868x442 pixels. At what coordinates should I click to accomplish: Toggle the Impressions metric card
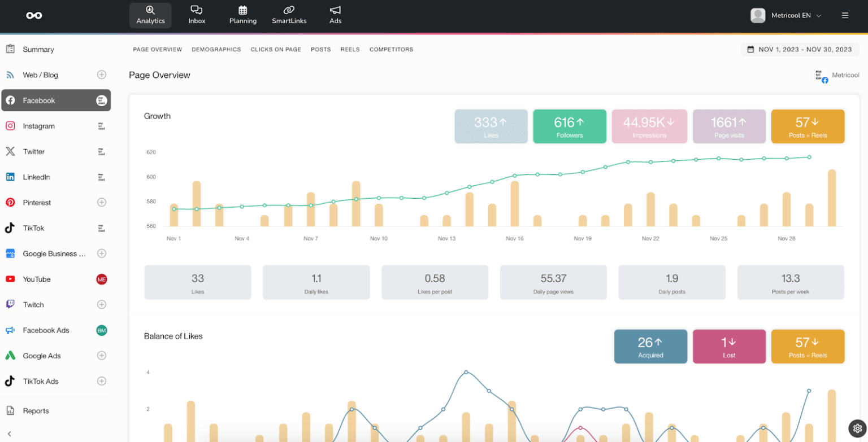tap(649, 126)
